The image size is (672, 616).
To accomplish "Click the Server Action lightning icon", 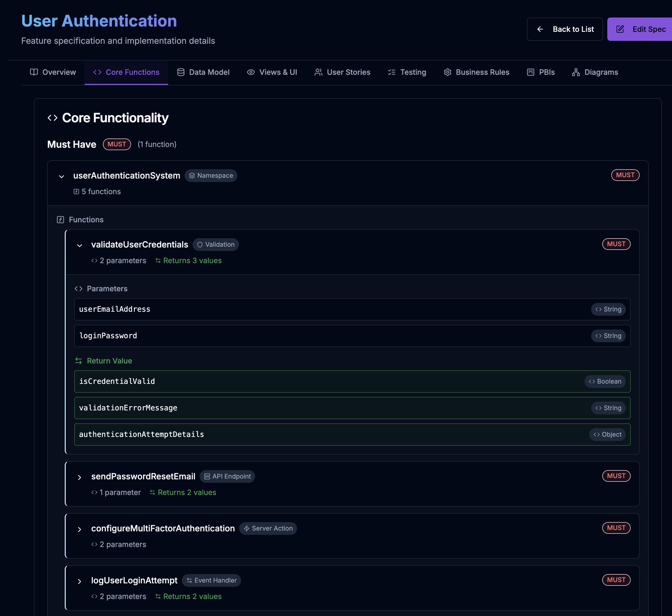I will coord(247,528).
